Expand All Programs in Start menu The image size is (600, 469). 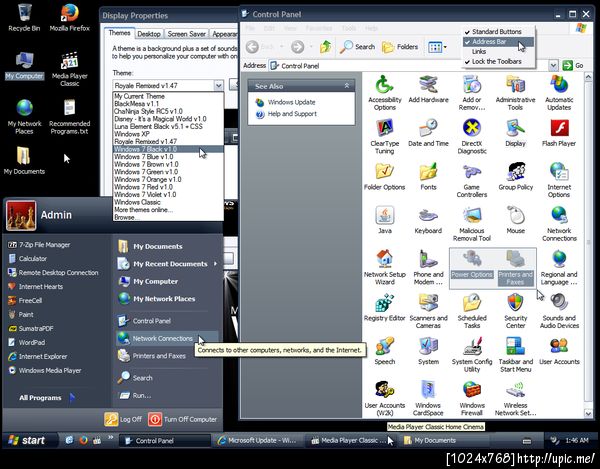click(x=46, y=398)
